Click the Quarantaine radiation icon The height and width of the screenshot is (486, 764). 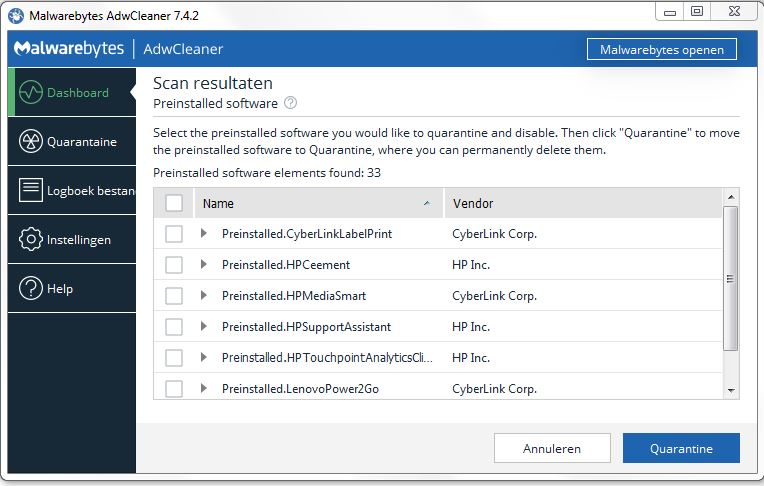(x=31, y=142)
